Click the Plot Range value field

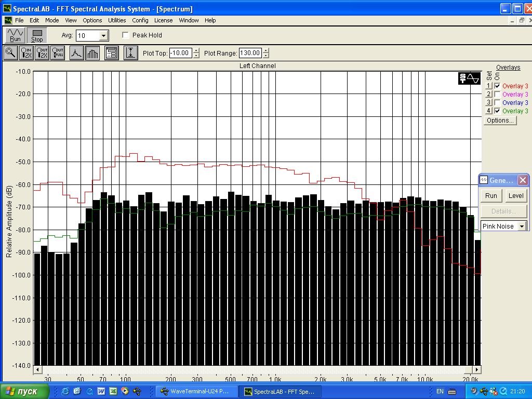coord(251,53)
